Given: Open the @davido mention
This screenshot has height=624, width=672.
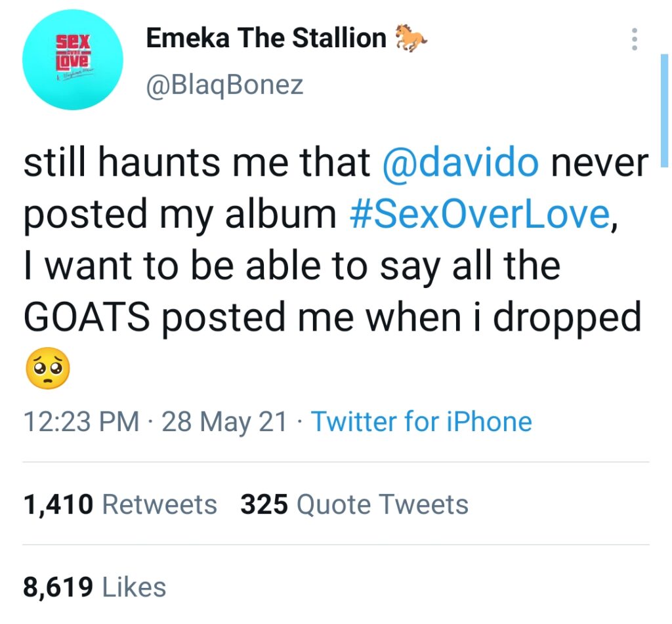Looking at the screenshot, I should tap(459, 164).
